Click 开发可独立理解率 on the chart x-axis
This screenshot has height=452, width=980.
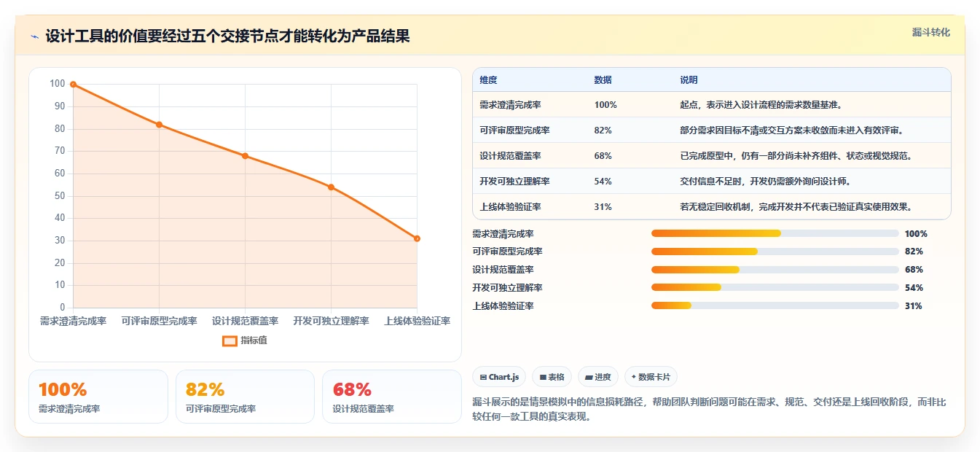[x=331, y=321]
